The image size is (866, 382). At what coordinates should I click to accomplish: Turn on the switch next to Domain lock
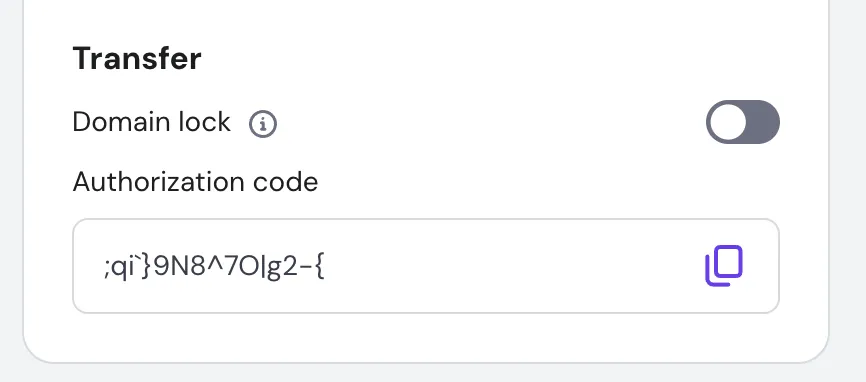[x=743, y=122]
